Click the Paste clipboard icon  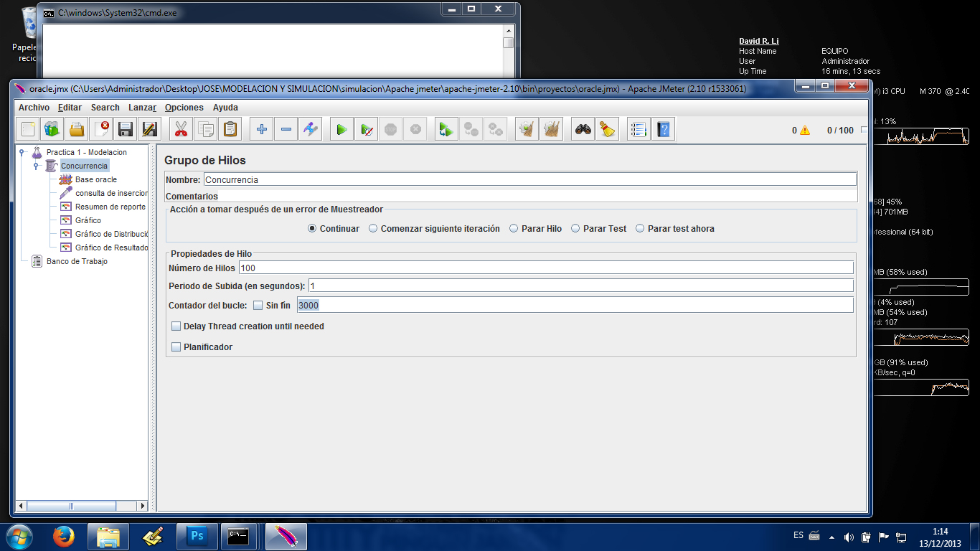(x=230, y=130)
